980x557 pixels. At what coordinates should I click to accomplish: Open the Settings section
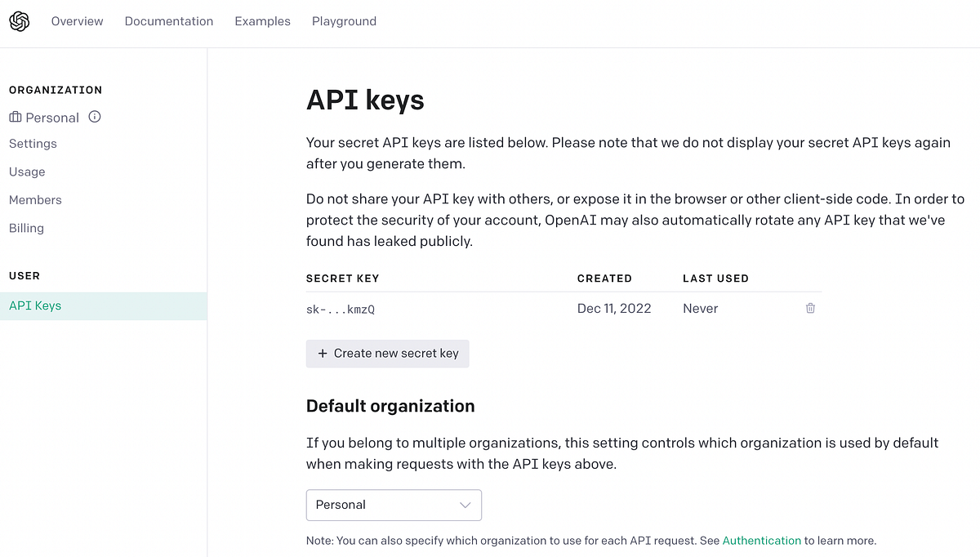click(x=33, y=144)
